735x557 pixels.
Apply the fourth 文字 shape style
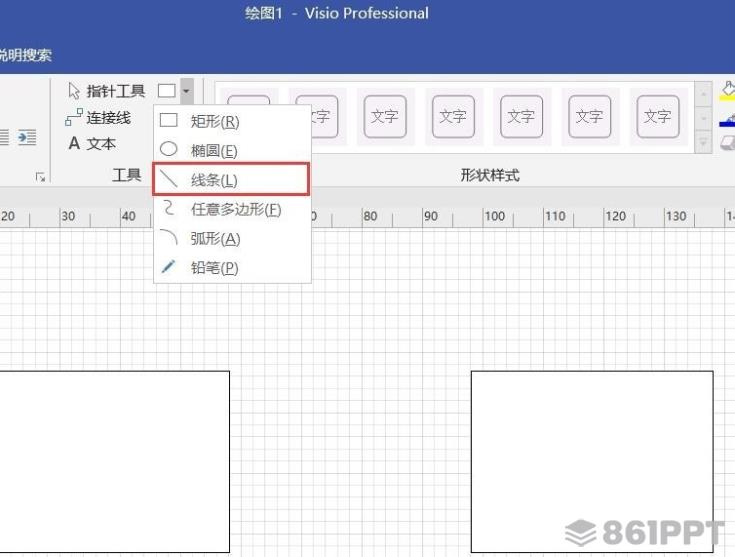tap(453, 116)
